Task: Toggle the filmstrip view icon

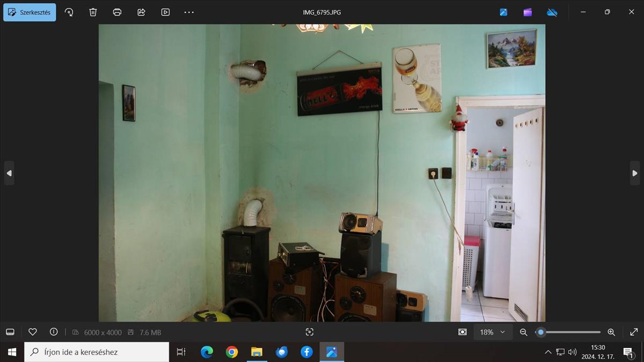Action: tap(10, 332)
